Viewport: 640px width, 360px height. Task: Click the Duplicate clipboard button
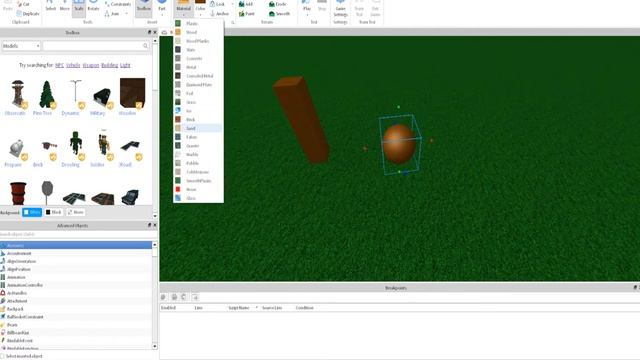click(28, 13)
